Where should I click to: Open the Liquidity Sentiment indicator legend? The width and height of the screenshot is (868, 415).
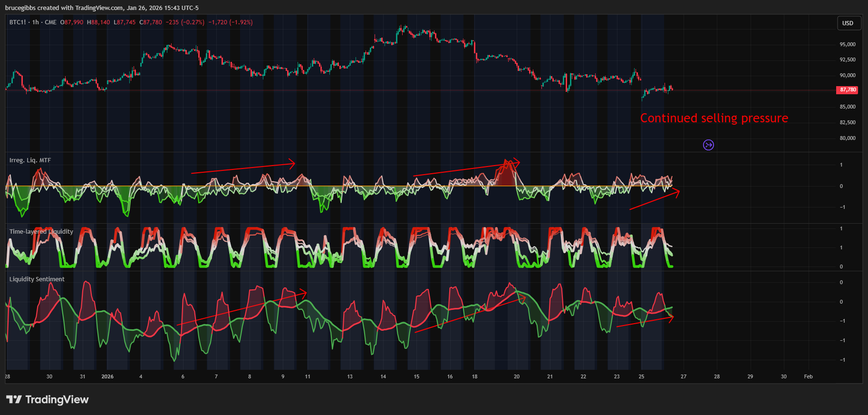coord(37,279)
